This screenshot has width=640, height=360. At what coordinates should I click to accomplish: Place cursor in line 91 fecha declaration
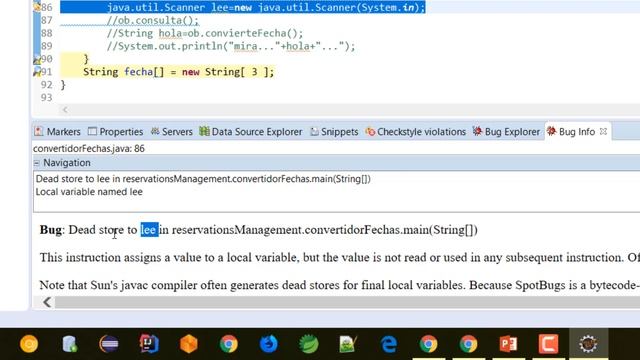click(178, 72)
